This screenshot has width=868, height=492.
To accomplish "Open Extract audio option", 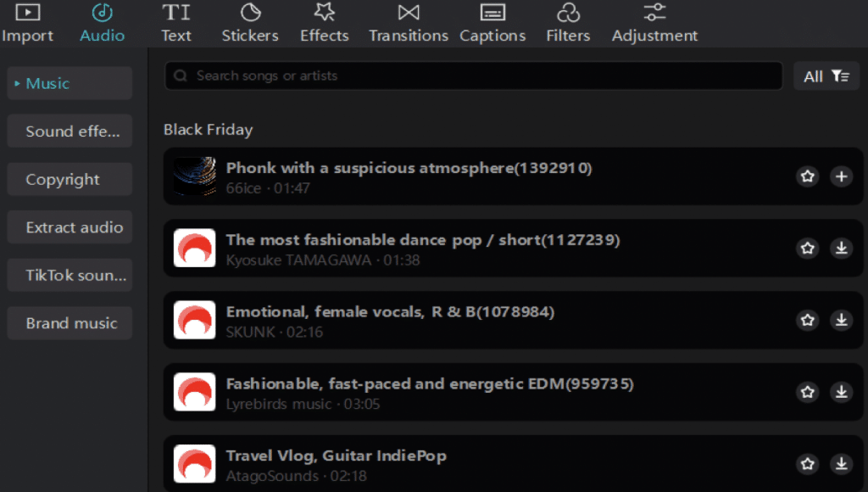I will (x=70, y=227).
